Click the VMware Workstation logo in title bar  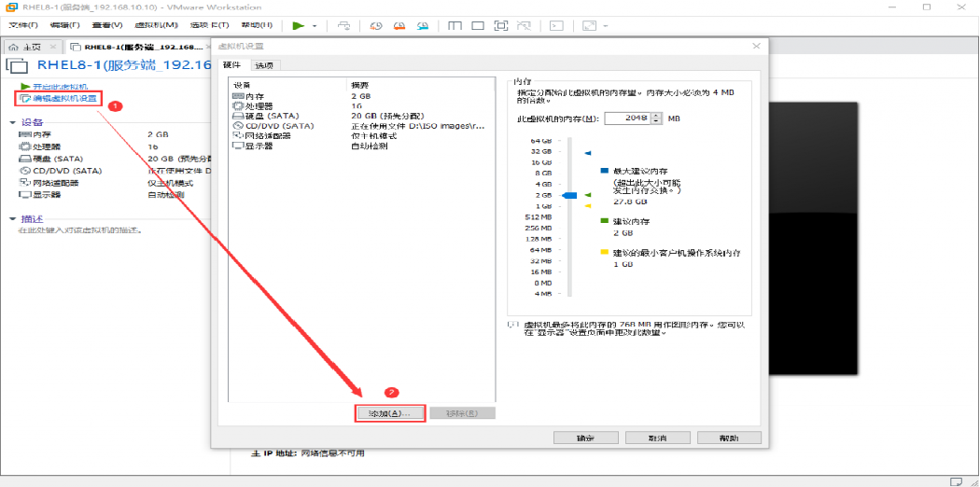point(11,7)
